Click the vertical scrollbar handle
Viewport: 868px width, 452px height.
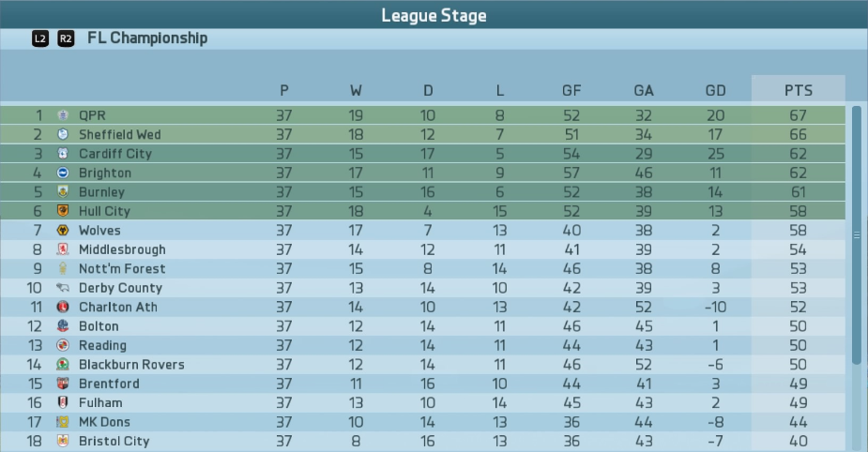click(857, 235)
